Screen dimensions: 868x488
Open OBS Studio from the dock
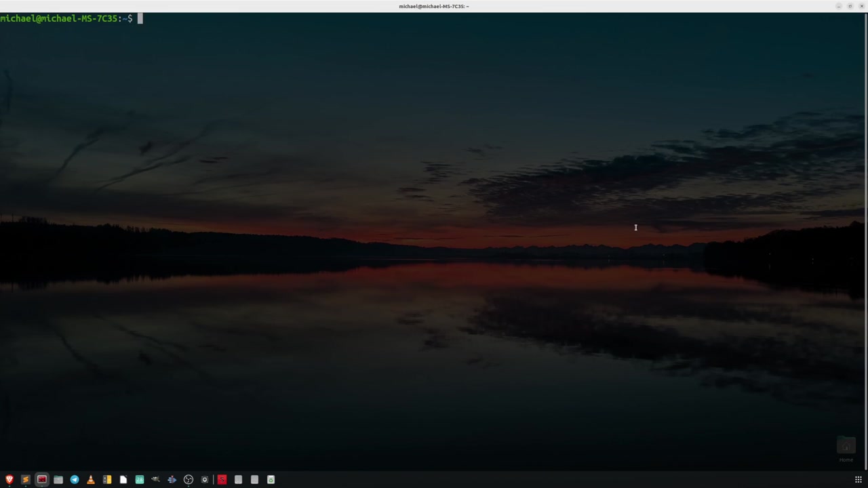[189, 480]
